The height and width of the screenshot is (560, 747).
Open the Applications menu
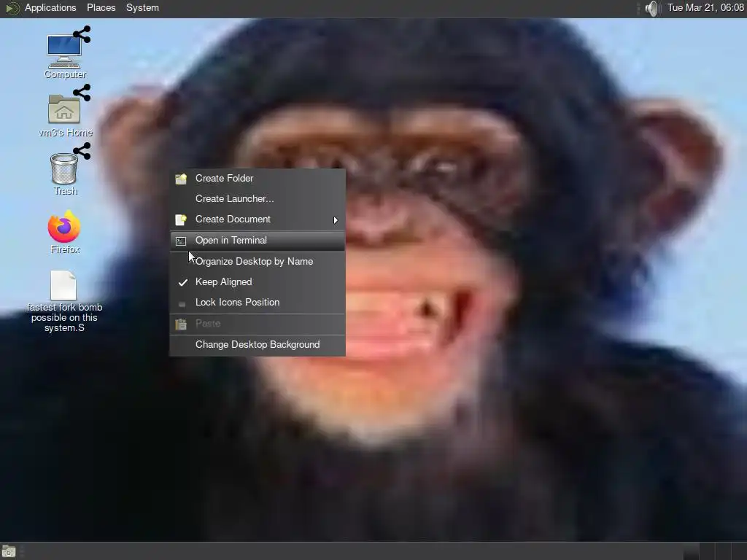(50, 7)
